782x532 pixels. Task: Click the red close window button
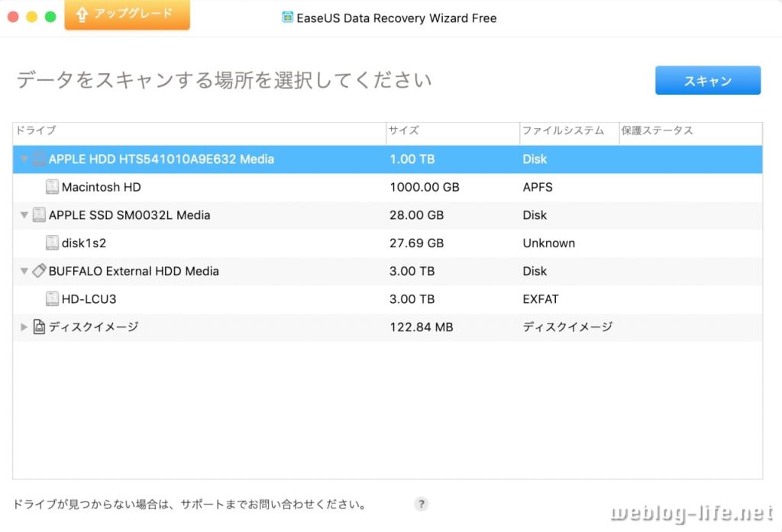tap(13, 17)
